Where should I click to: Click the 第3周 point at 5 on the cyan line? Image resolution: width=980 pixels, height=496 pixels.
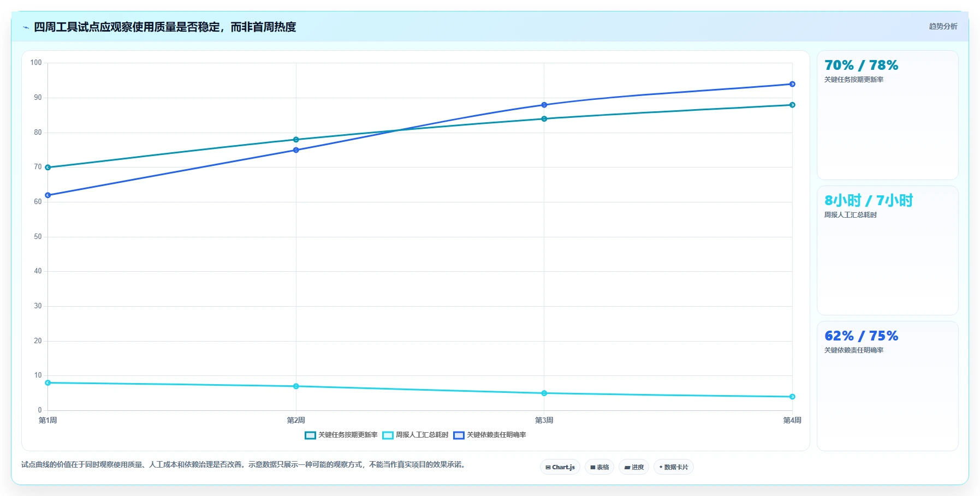point(544,393)
